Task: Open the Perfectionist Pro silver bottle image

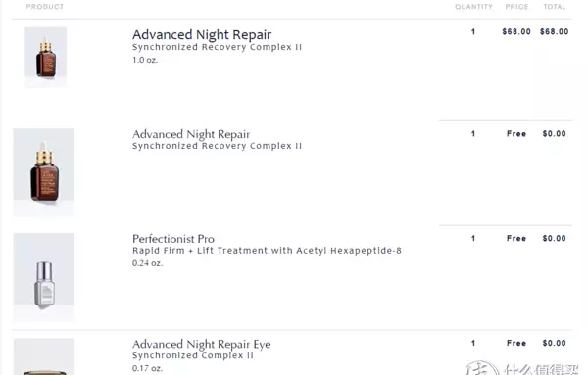Action: point(44,277)
